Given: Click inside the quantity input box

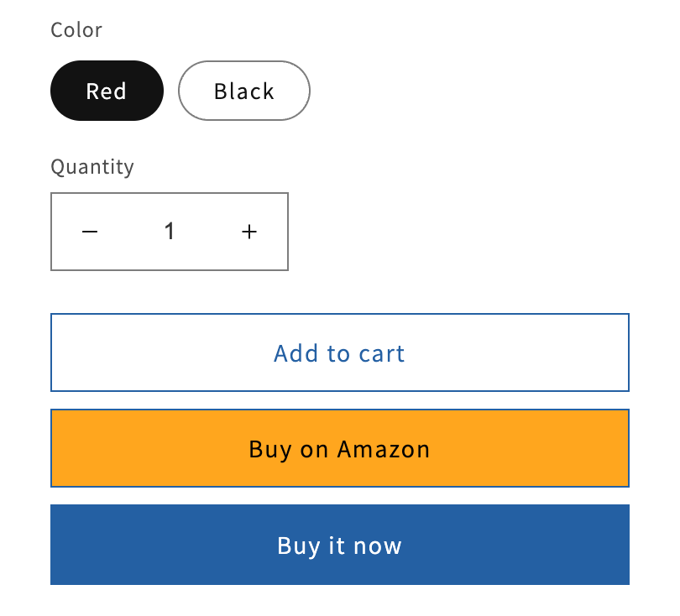Looking at the screenshot, I should 169,232.
